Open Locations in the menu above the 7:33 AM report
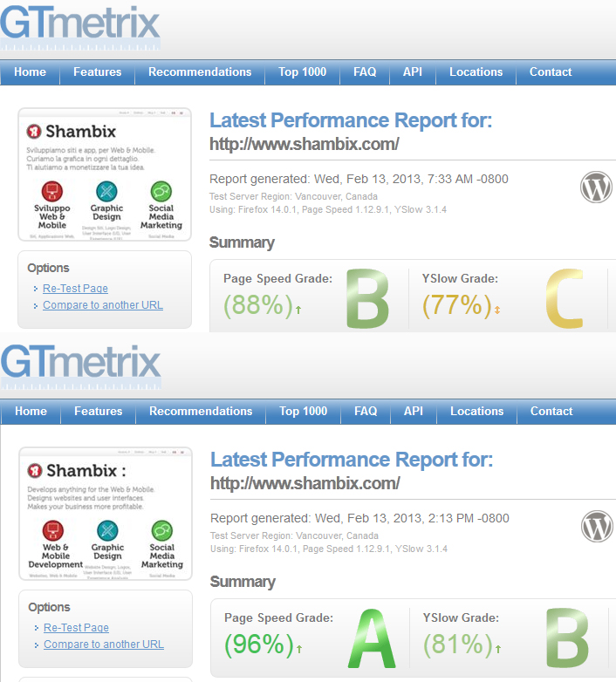This screenshot has height=682, width=616. 476,72
